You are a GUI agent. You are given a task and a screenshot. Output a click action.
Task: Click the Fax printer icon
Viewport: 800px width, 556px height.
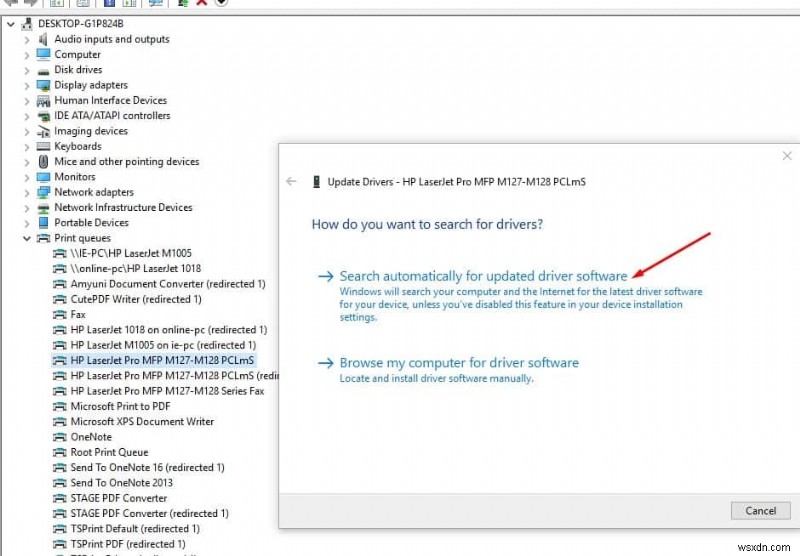pyautogui.click(x=60, y=315)
